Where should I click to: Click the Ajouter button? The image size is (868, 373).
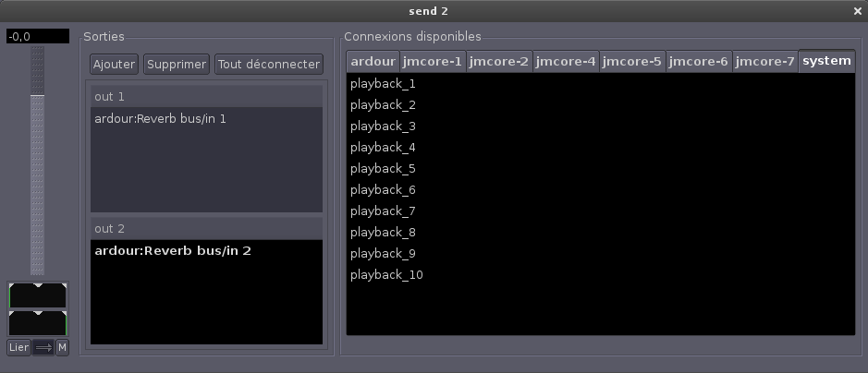coord(114,65)
